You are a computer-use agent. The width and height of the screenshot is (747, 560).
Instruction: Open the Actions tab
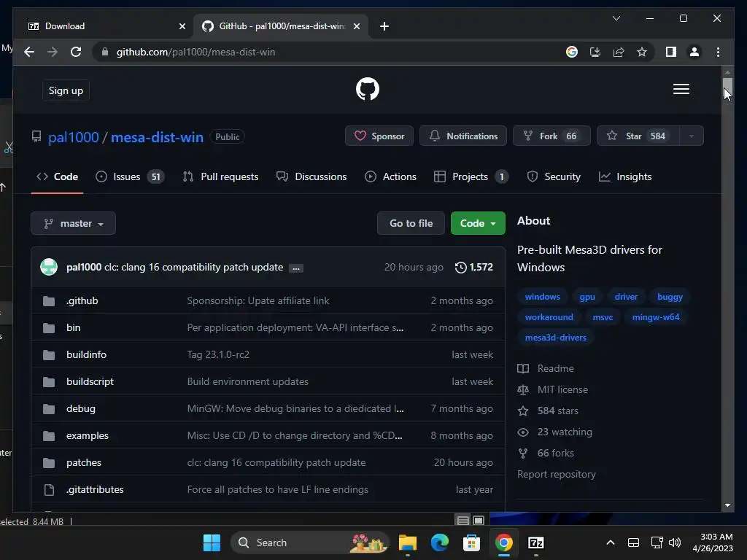(x=391, y=176)
